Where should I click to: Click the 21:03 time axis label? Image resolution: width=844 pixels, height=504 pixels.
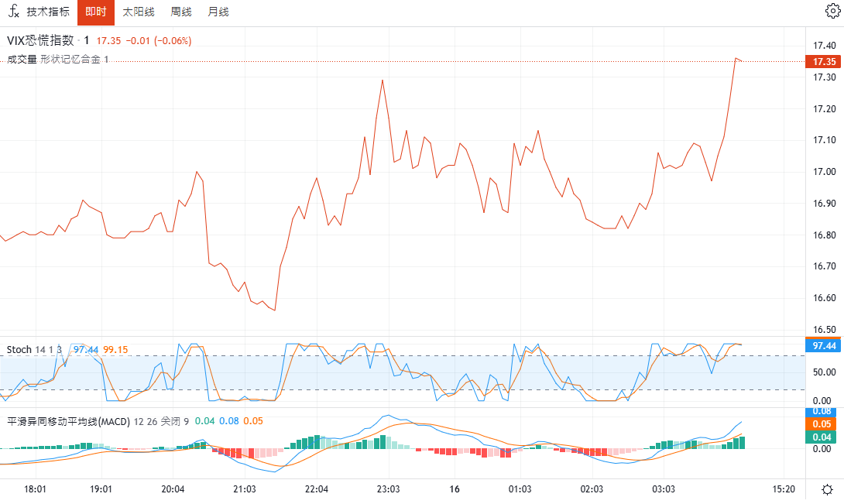(245, 489)
